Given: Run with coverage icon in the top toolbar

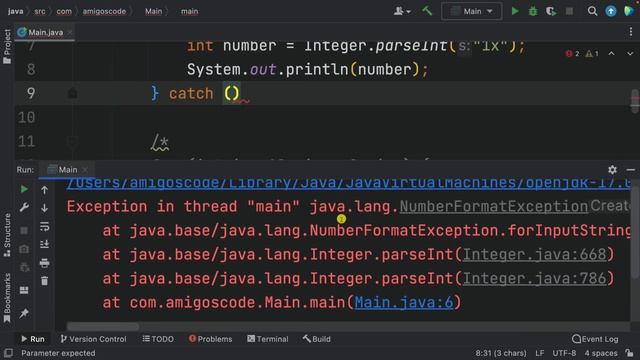Looking at the screenshot, I should tap(551, 11).
